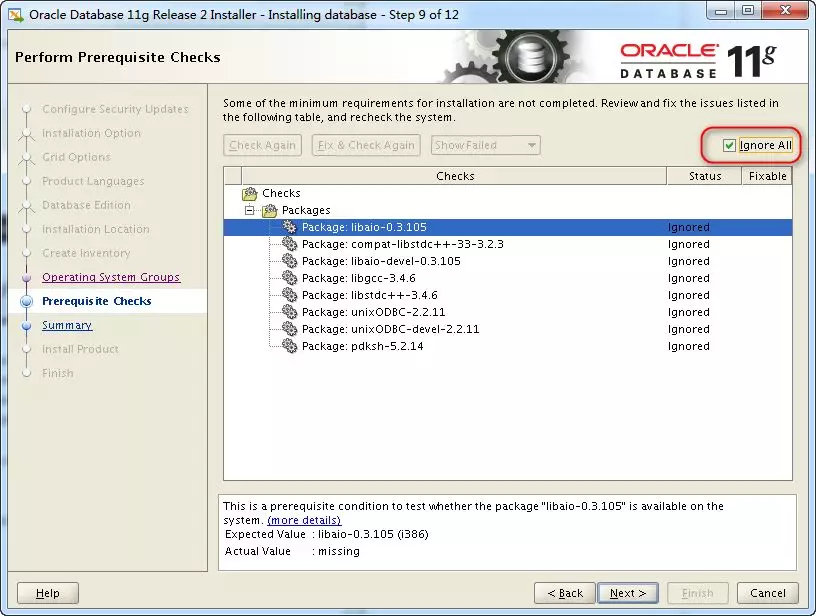
Task: Click the Configure Security Updates step label
Action: pyautogui.click(x=115, y=109)
